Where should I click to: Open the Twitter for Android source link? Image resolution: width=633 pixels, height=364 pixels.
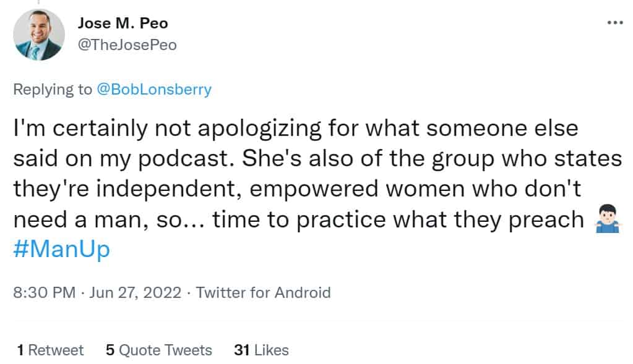coord(263,292)
